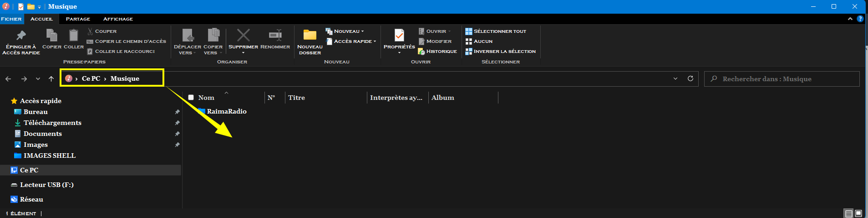Click title bar new folder quick-access icon
This screenshot has height=218, width=868.
click(30, 6)
